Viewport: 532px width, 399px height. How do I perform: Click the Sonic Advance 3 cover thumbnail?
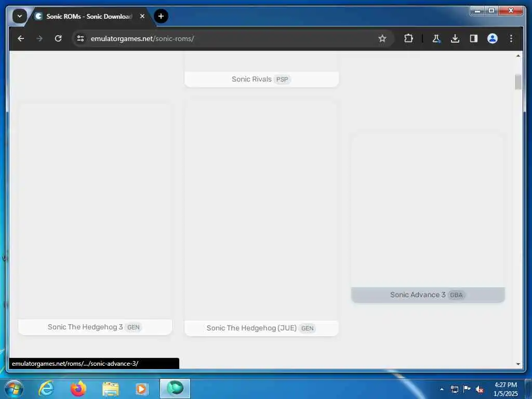coord(428,210)
